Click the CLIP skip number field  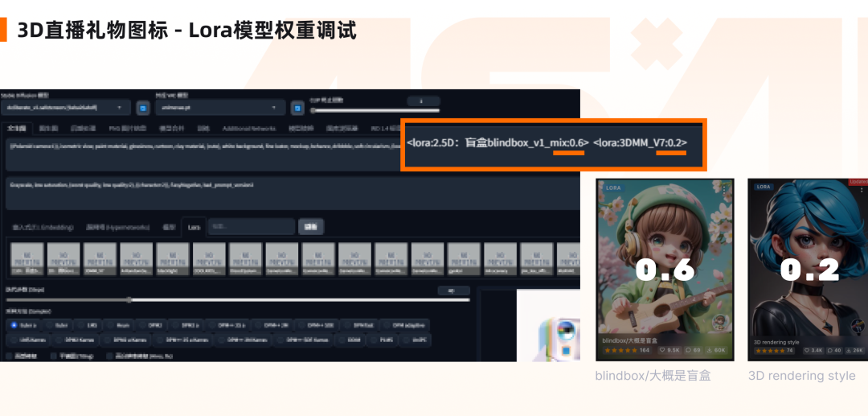(x=424, y=101)
